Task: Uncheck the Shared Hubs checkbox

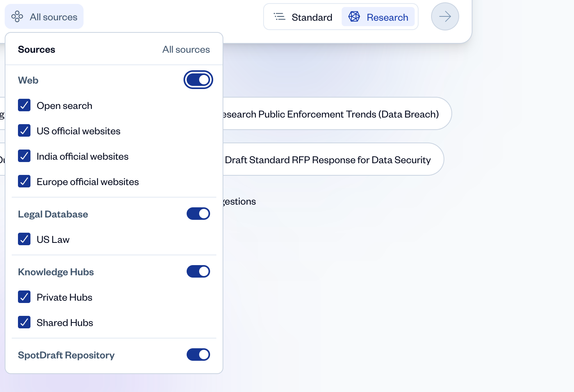Action: [x=24, y=323]
